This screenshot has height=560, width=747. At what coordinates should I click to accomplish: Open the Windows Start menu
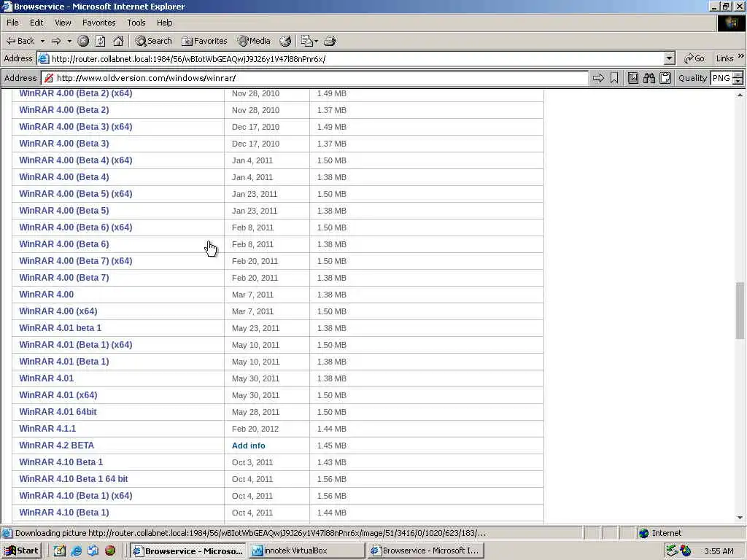coord(21,551)
